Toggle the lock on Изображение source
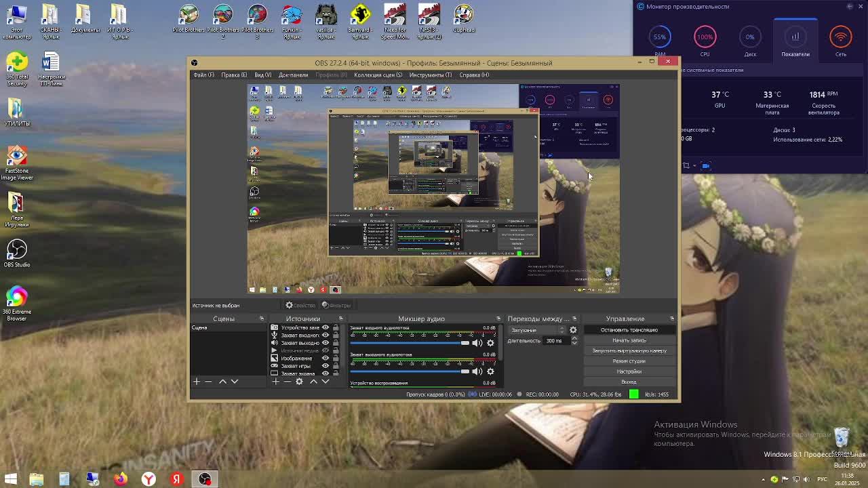This screenshot has height=488, width=868. point(336,358)
